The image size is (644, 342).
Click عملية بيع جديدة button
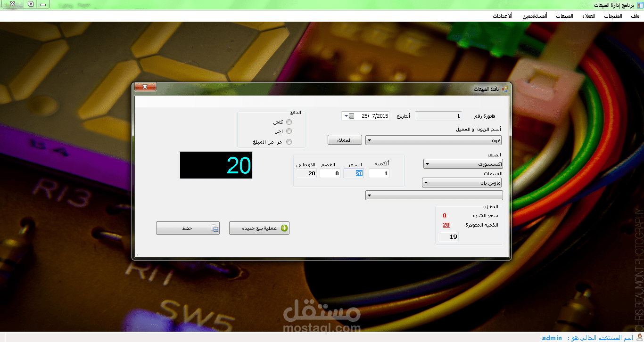(x=259, y=228)
